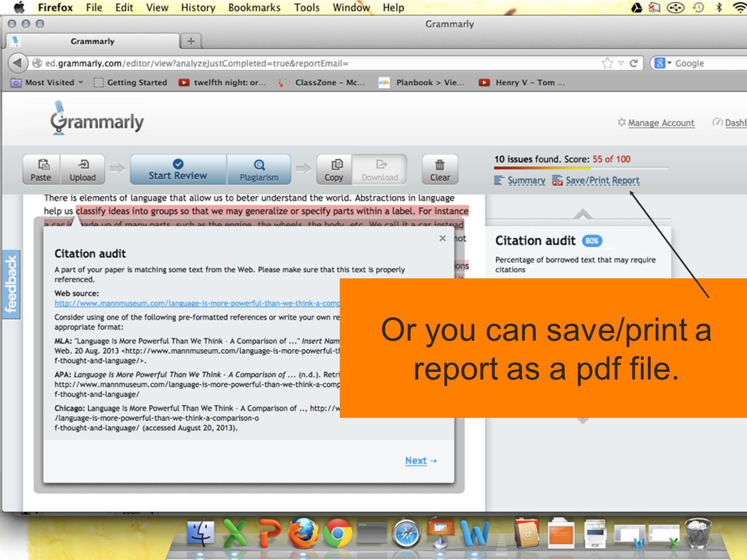Click the feedback side tab
The width and height of the screenshot is (747, 560).
pyautogui.click(x=10, y=285)
